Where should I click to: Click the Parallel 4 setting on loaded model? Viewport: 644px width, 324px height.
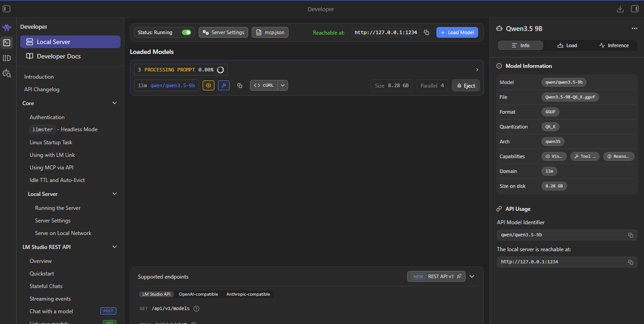(x=432, y=85)
